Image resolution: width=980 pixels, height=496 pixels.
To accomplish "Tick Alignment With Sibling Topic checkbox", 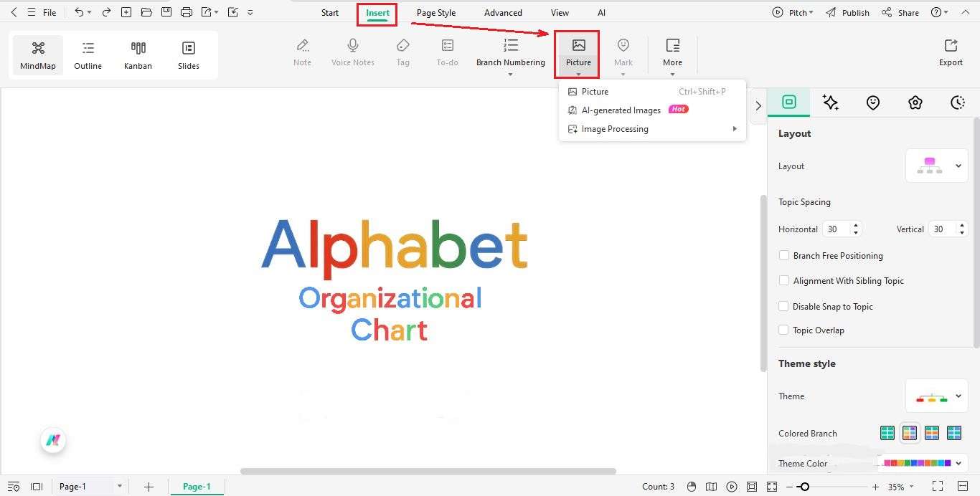I will point(784,280).
